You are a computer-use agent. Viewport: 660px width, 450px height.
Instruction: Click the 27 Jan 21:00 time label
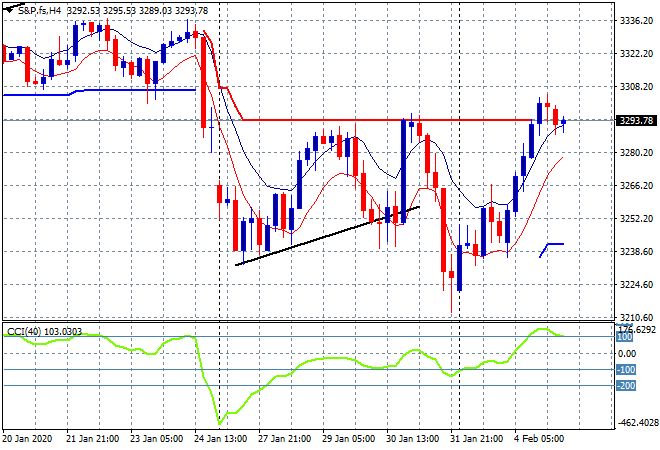[285, 439]
